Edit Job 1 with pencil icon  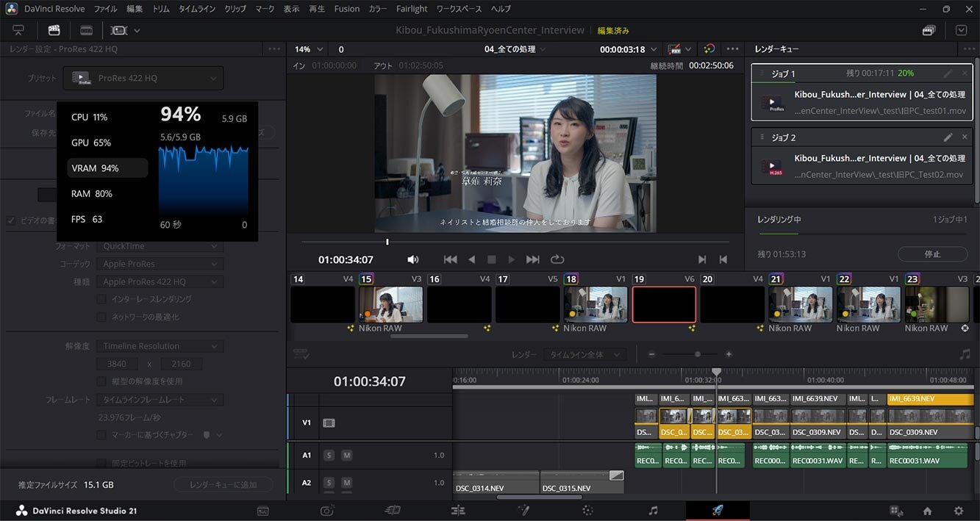coord(948,73)
